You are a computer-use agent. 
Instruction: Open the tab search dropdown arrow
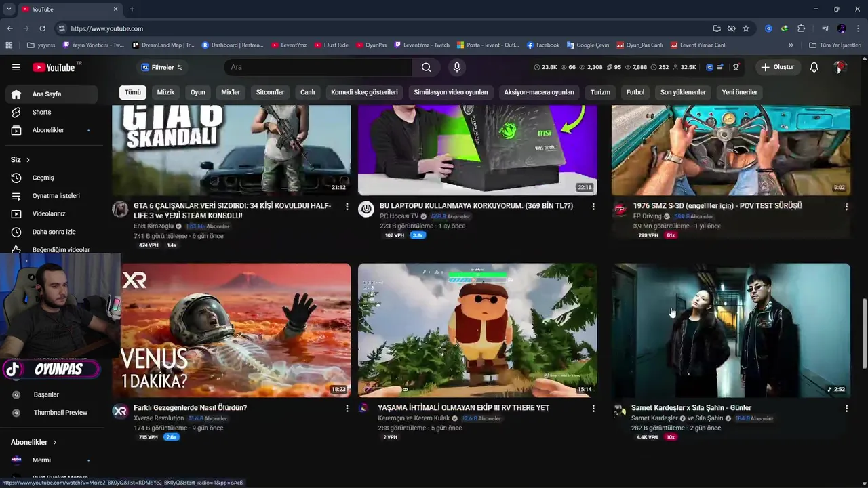(x=9, y=9)
